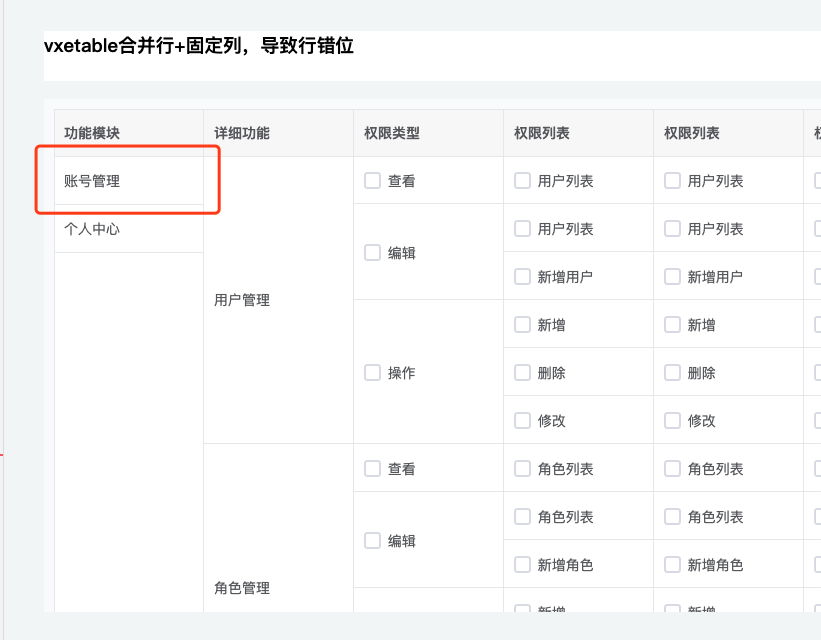Tick 用户管理 删除 in first 权限列表 column
Screen dimensions: 821x640
[x=522, y=372]
